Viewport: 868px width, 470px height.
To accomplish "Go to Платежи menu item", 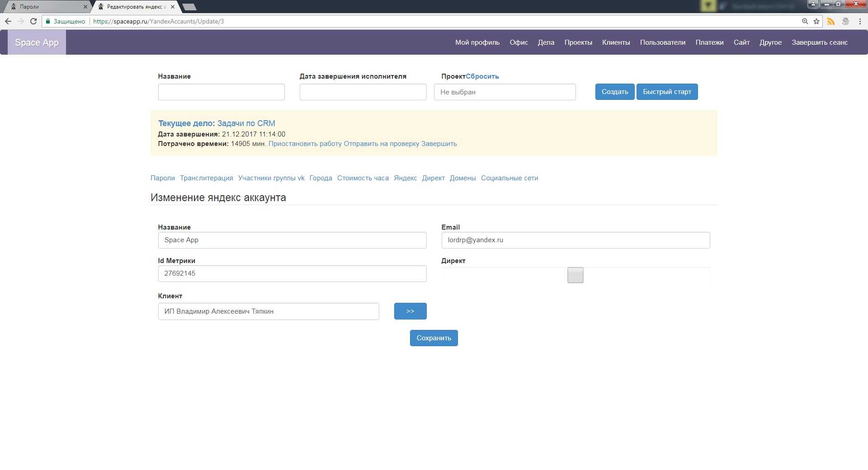I will tap(709, 42).
